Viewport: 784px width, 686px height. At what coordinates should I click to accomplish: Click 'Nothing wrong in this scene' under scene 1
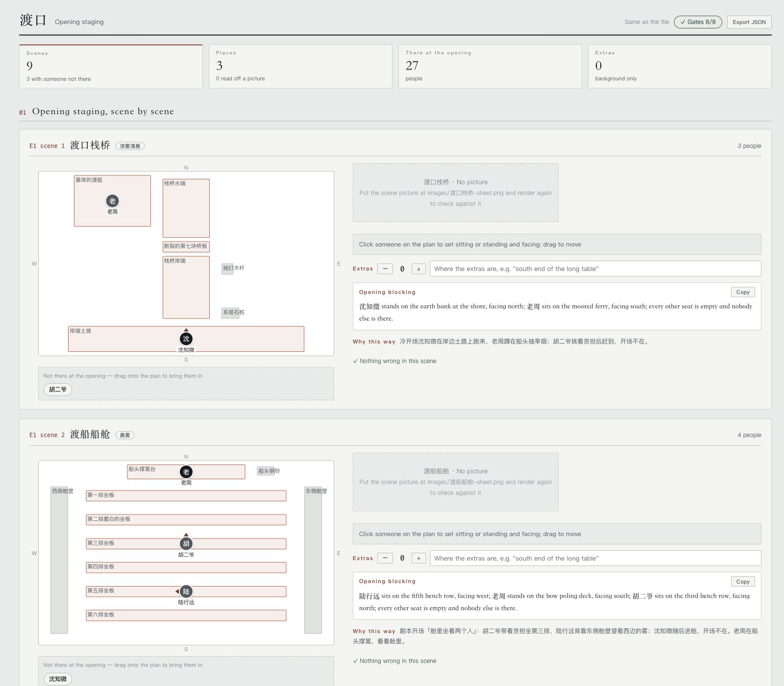tap(394, 361)
